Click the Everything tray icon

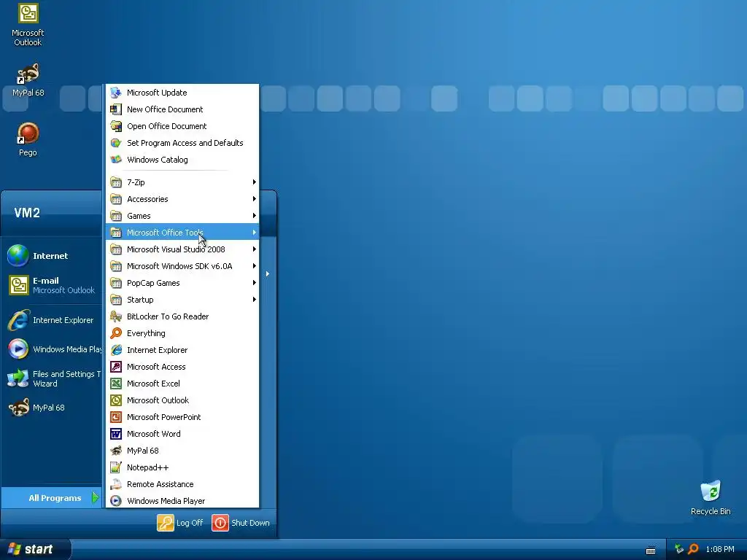(694, 549)
